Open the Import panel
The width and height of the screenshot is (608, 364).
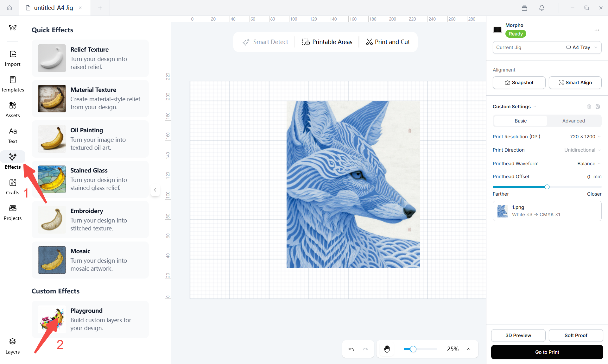point(13,59)
